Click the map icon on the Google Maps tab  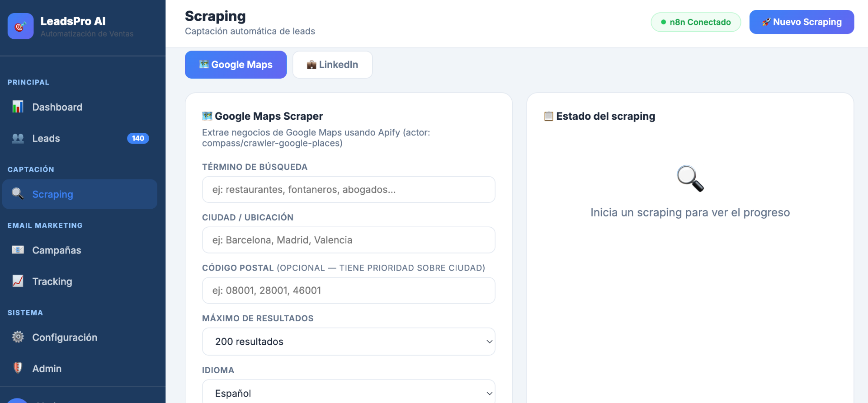pyautogui.click(x=204, y=65)
